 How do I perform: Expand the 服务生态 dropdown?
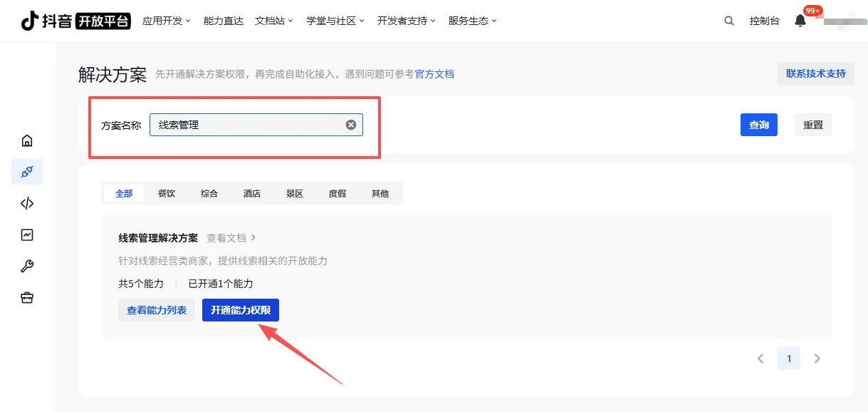[x=473, y=21]
